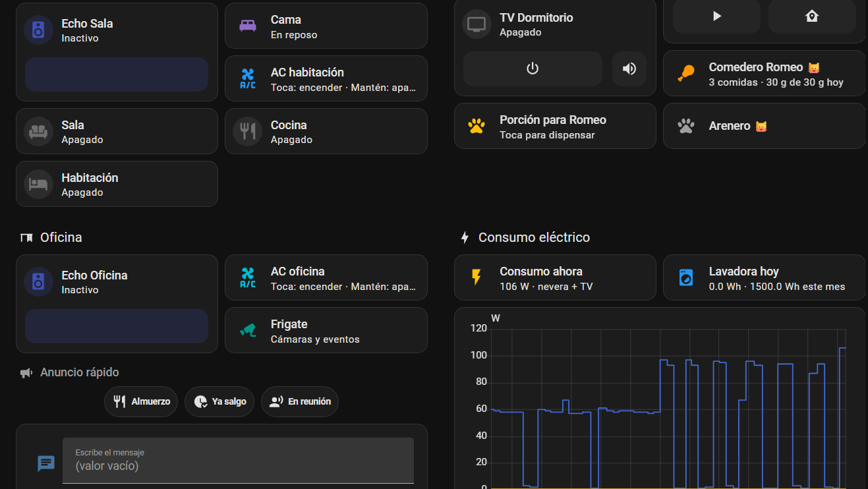Image resolution: width=868 pixels, height=489 pixels.
Task: Toggle the Cocina fork and knife icon
Action: click(x=248, y=131)
